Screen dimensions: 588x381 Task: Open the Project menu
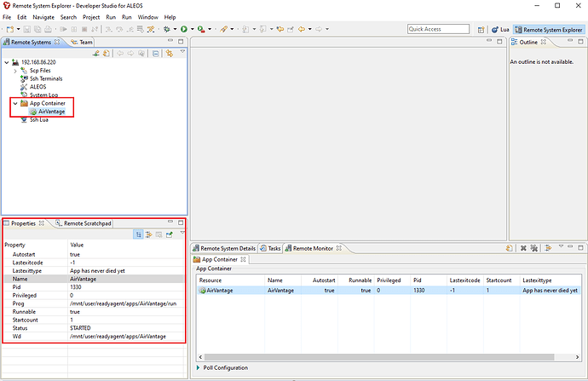[x=91, y=17]
